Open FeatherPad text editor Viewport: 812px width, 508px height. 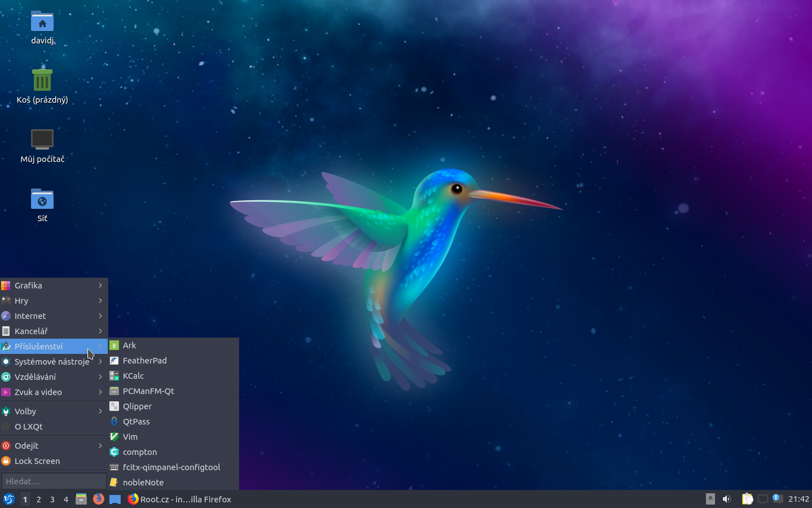coord(145,361)
